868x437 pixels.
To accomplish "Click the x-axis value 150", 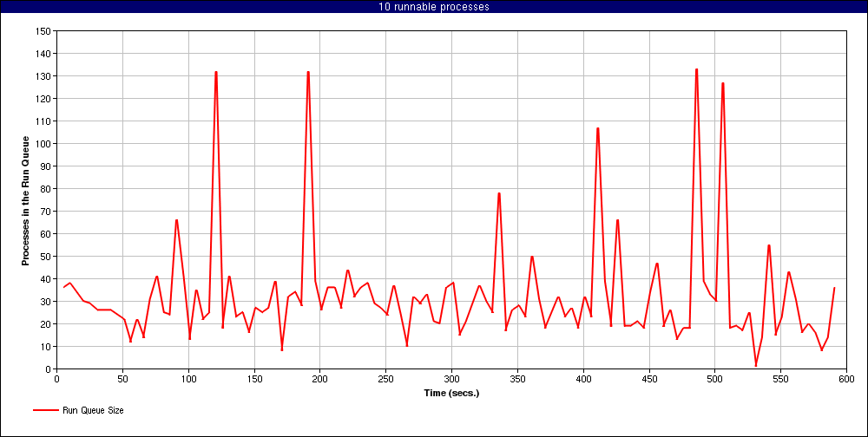I will coord(254,380).
